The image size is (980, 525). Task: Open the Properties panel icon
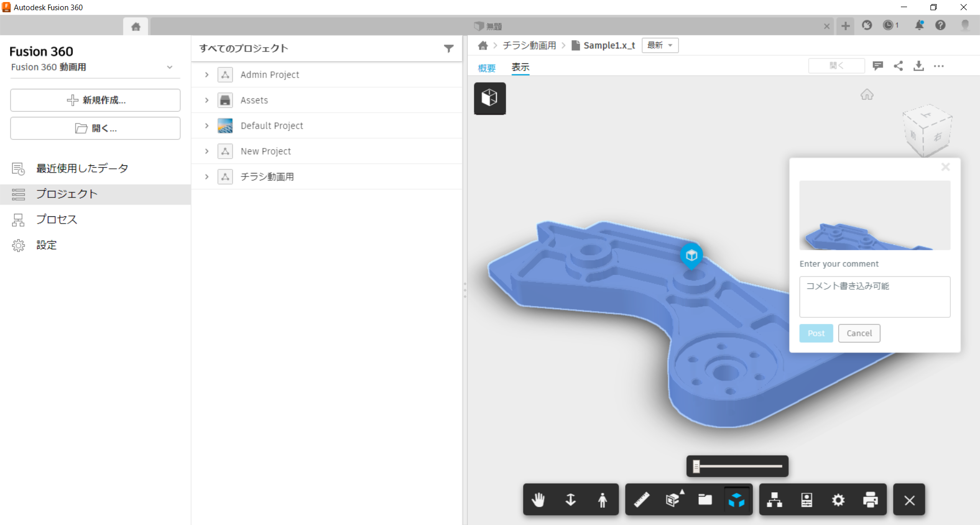coord(806,500)
